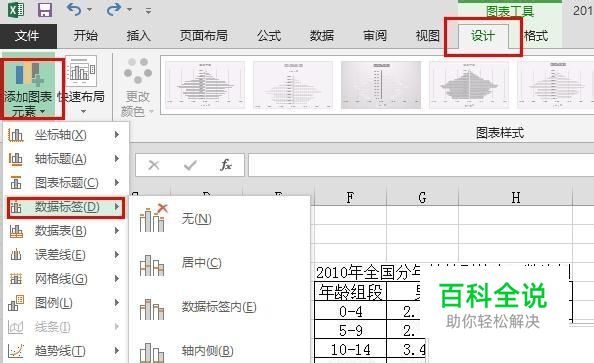Click the inside-base labels chart icon
The height and width of the screenshot is (363, 594).
pyautogui.click(x=152, y=352)
